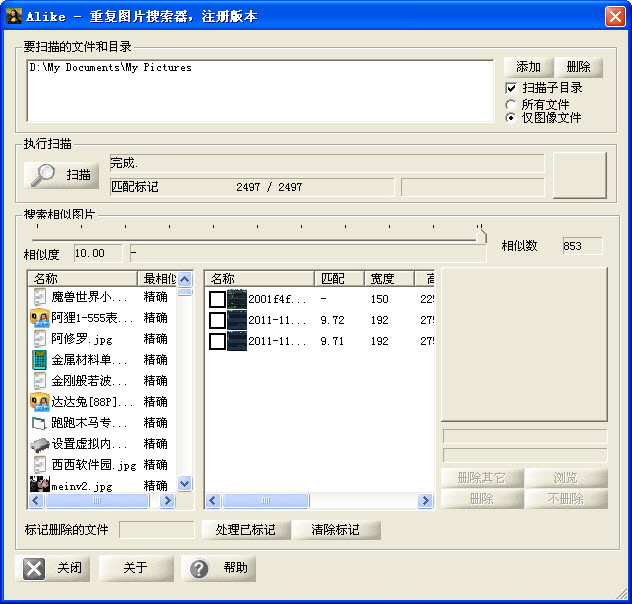Click the 阿狸1-555表 file icon
Viewport: 632px width, 604px height.
40,318
